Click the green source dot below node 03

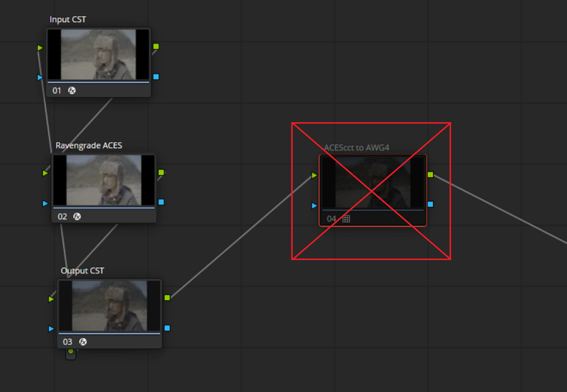(x=71, y=351)
